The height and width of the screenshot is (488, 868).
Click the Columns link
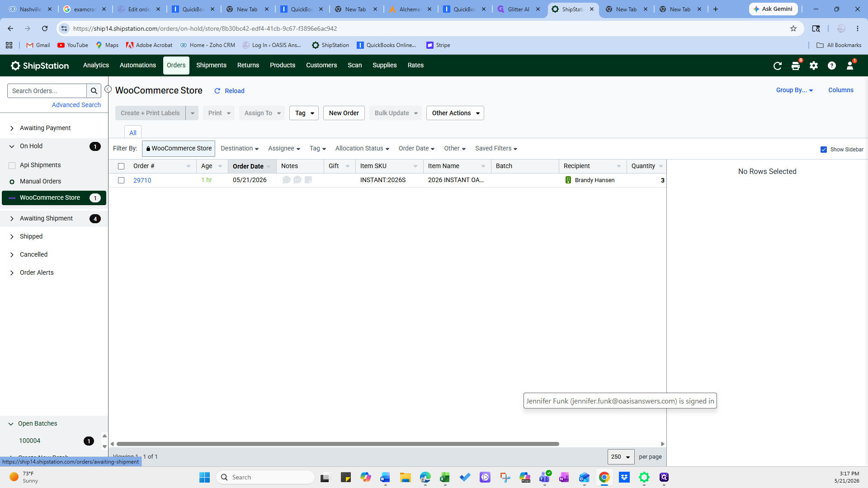[x=840, y=90]
